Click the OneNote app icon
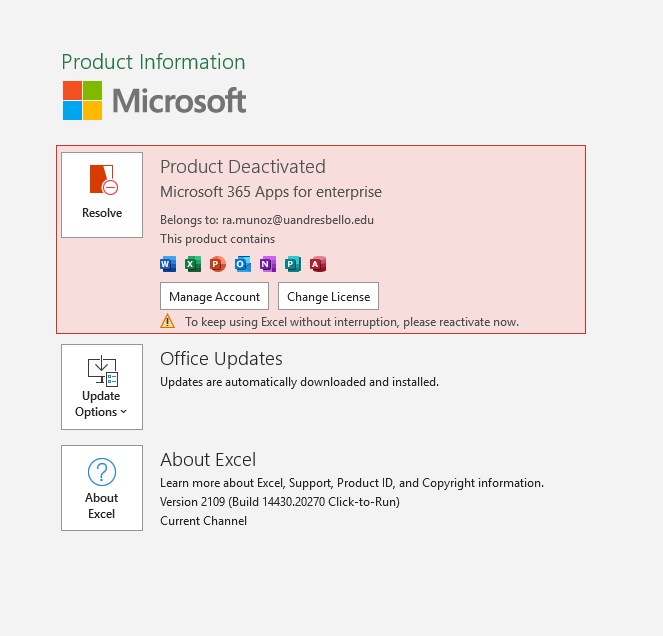This screenshot has width=663, height=636. click(268, 265)
